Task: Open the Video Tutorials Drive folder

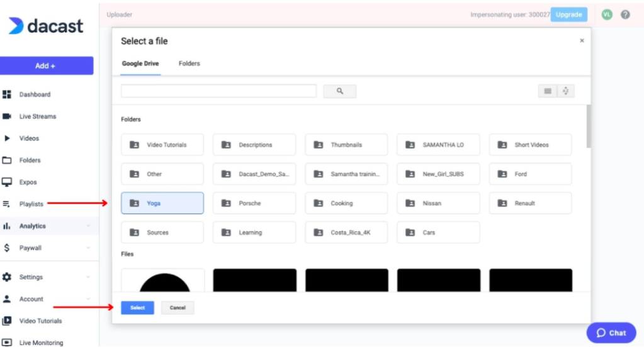Action: pyautogui.click(x=162, y=145)
